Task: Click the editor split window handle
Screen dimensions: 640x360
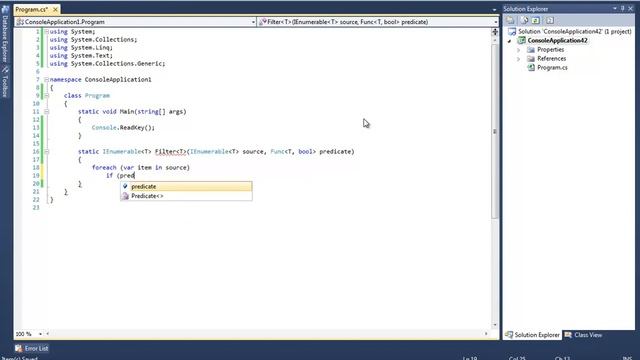Action: (495, 31)
